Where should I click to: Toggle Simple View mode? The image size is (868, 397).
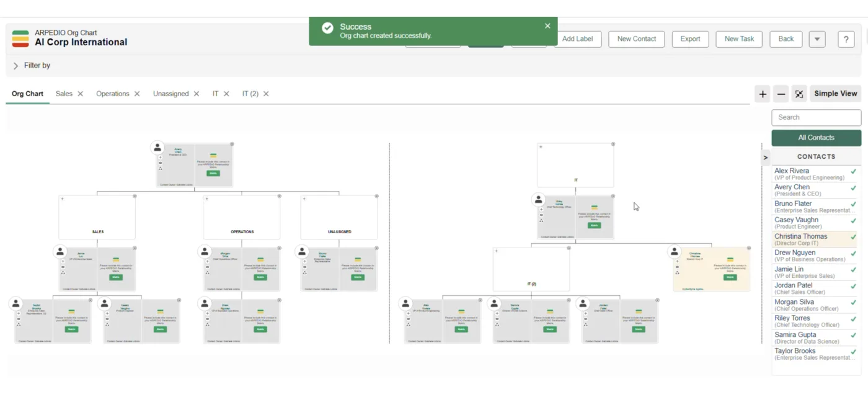pyautogui.click(x=835, y=94)
